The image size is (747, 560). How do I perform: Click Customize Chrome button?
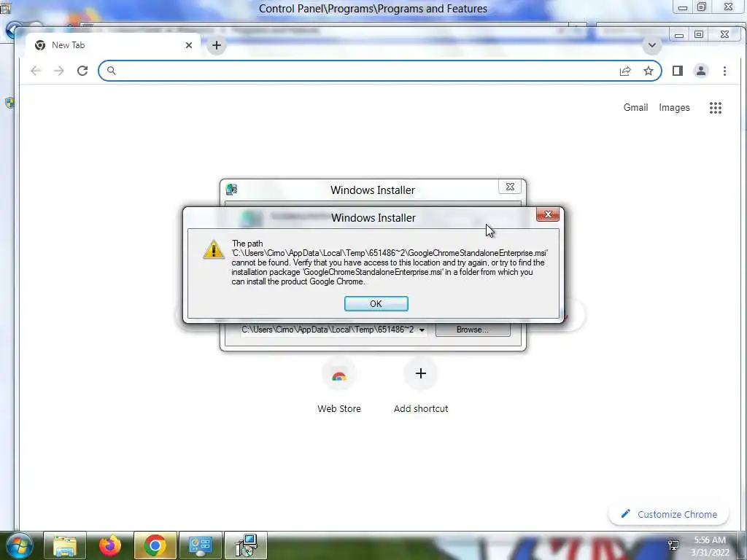(x=668, y=514)
